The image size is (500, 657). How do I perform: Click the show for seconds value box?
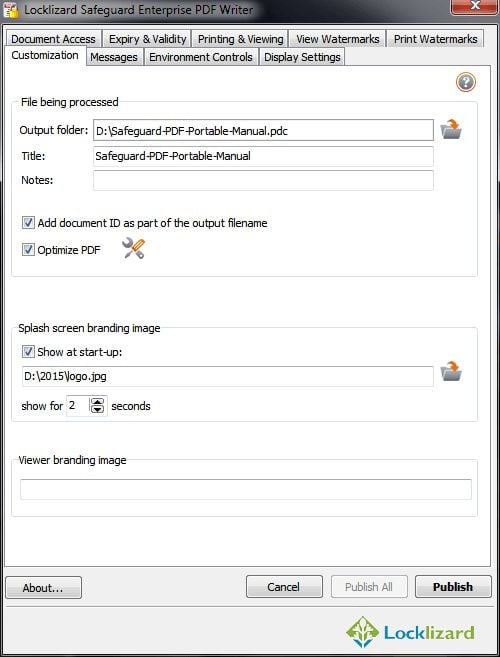point(78,406)
